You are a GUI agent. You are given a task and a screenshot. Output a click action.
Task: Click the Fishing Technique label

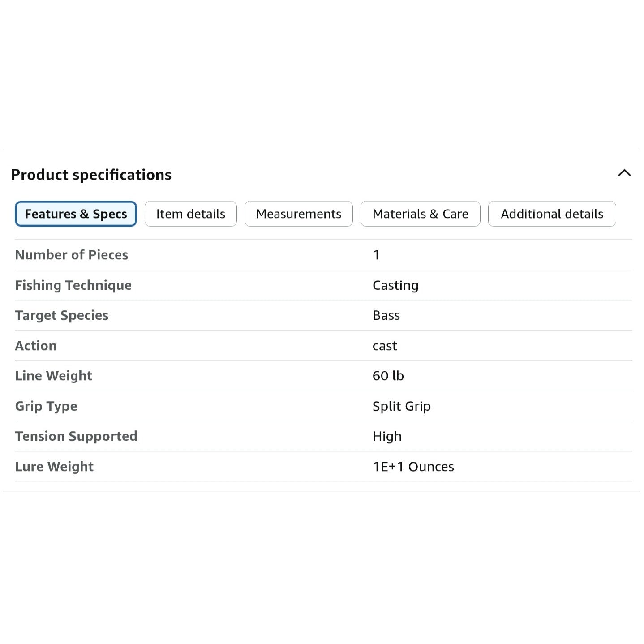click(73, 285)
